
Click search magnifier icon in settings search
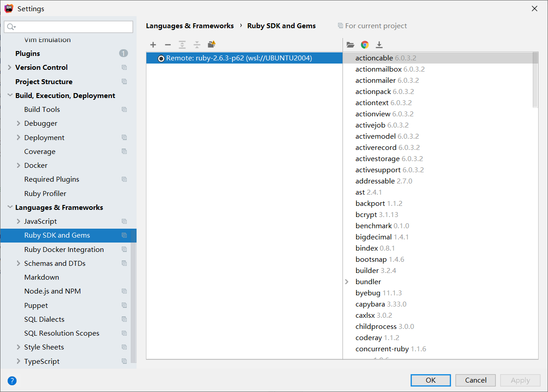tap(11, 27)
